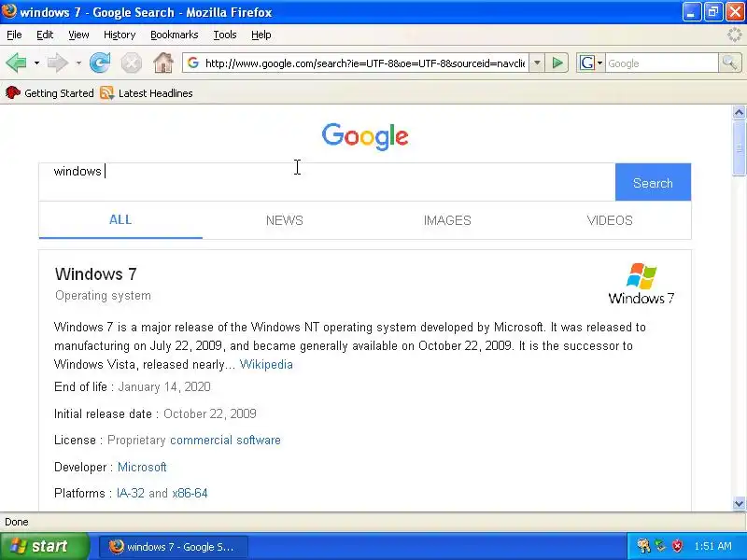Image resolution: width=747 pixels, height=560 pixels.
Task: Open the Back button history dropdown arrow
Action: pyautogui.click(x=36, y=63)
